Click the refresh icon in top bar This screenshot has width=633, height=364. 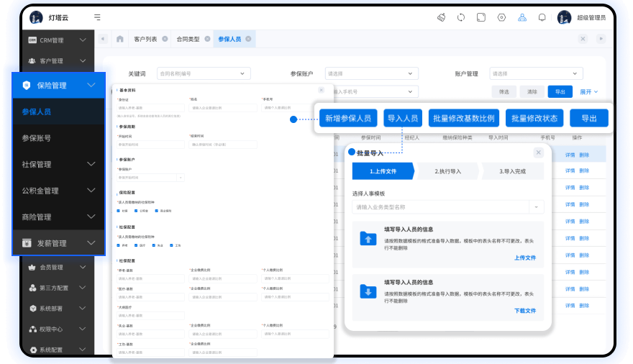click(x=461, y=17)
